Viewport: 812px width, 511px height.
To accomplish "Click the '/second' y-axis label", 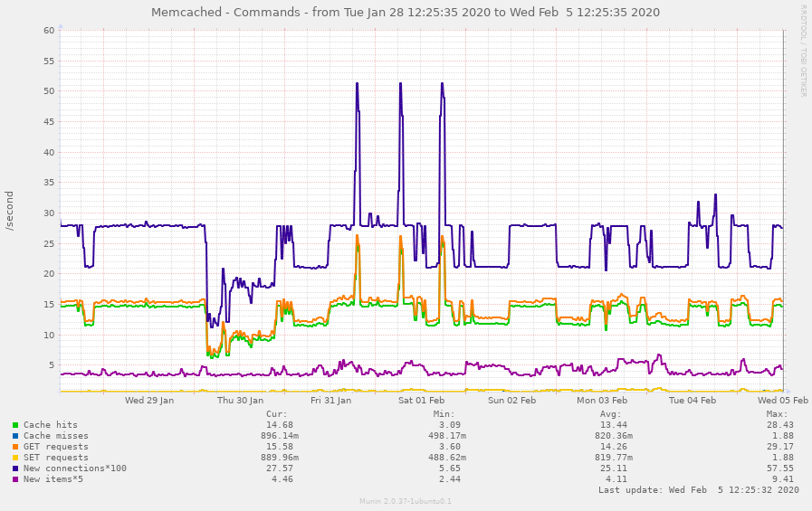I will [x=9, y=211].
